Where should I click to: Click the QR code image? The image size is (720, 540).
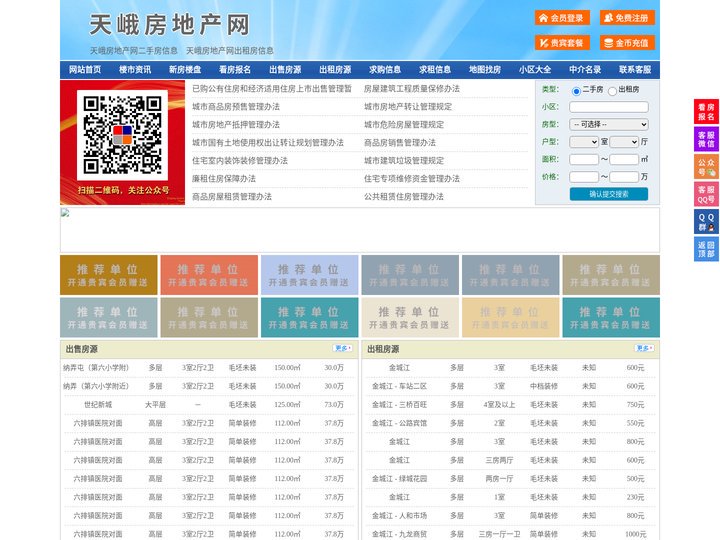tap(122, 135)
